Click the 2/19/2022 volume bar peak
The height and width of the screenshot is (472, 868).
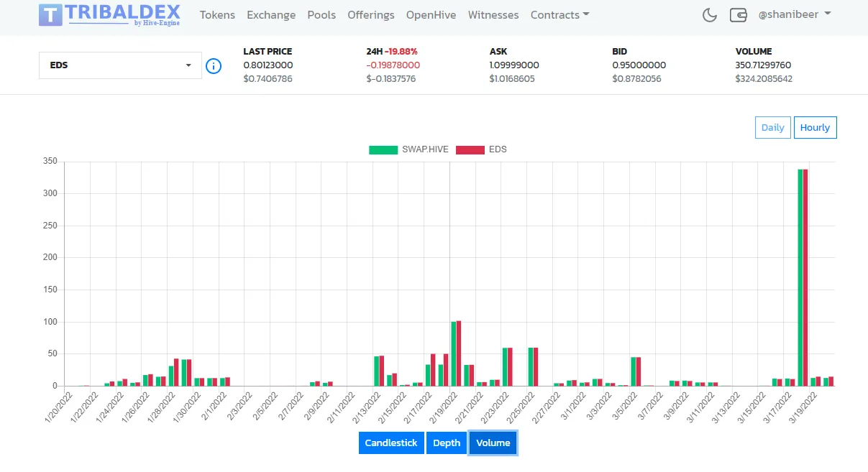[x=456, y=353]
